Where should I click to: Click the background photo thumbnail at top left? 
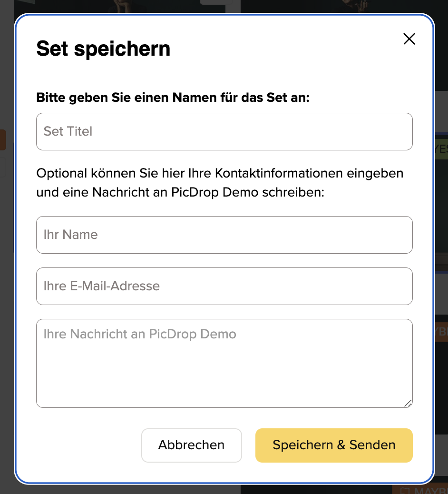[x=126, y=6]
